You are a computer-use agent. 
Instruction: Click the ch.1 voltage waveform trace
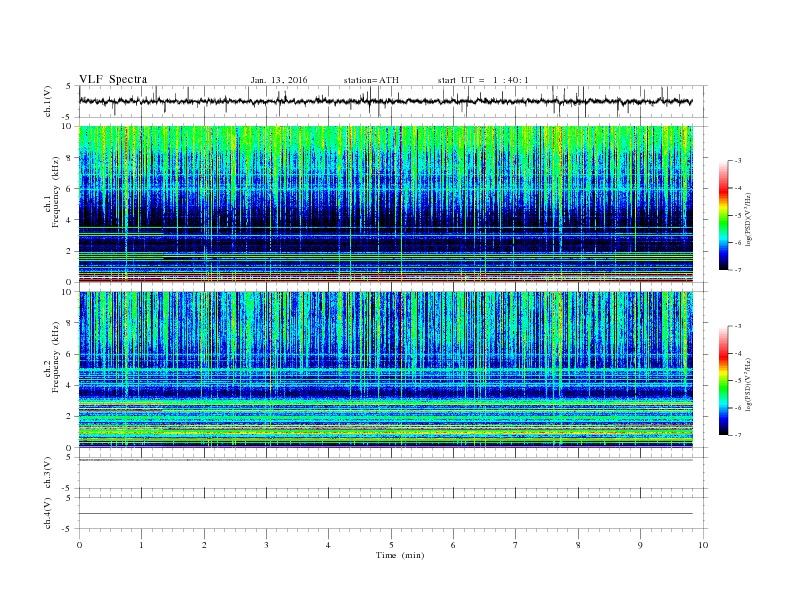385,101
